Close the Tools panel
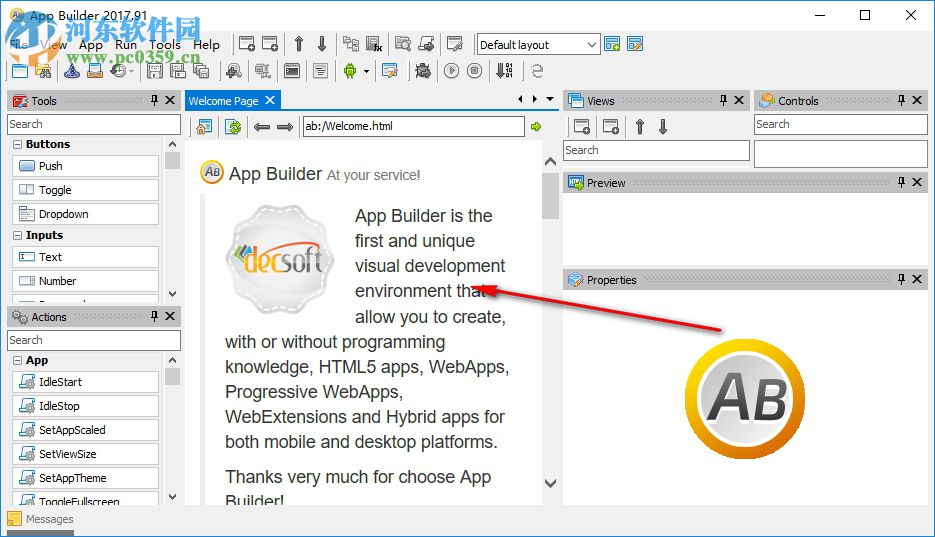This screenshot has width=935, height=537. click(x=170, y=100)
